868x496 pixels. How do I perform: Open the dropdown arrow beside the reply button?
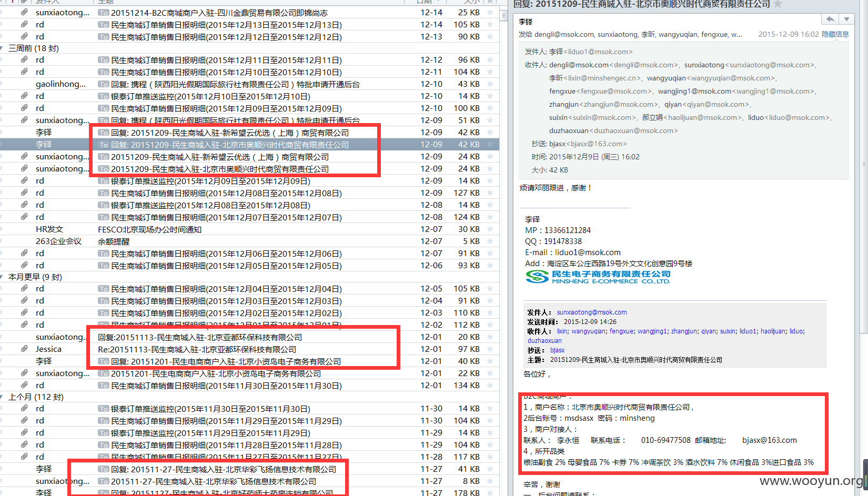pos(846,19)
